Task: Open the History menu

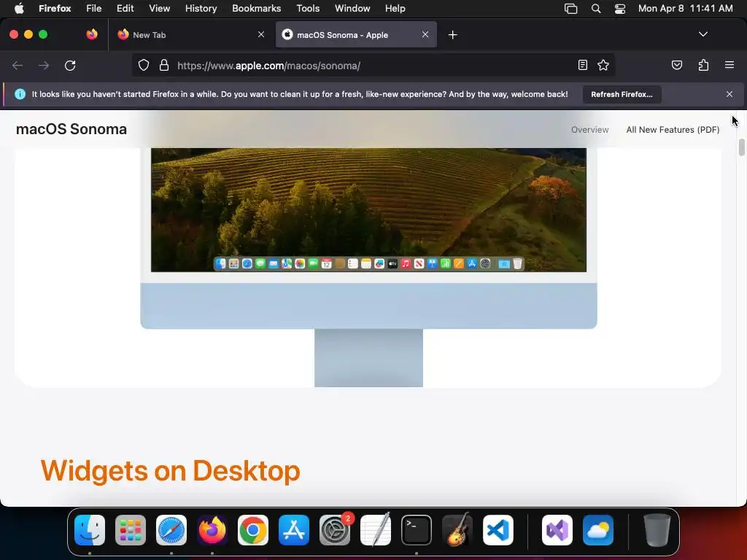Action: [201, 8]
